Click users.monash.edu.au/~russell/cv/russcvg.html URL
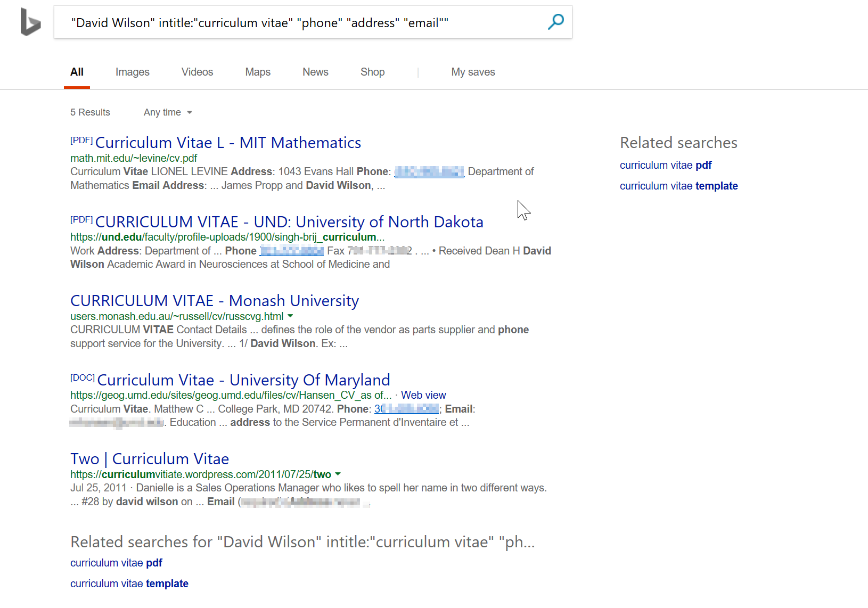 177,316
